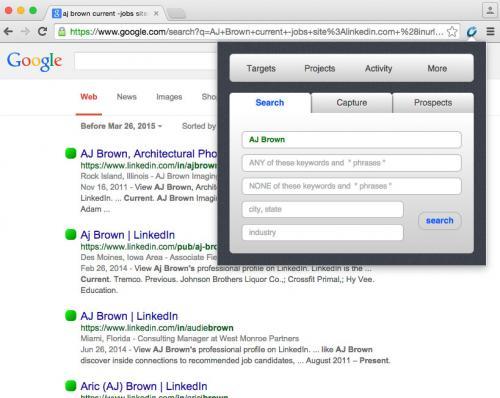Open a new browser tab
The height and width of the screenshot is (398, 500).
(176, 14)
